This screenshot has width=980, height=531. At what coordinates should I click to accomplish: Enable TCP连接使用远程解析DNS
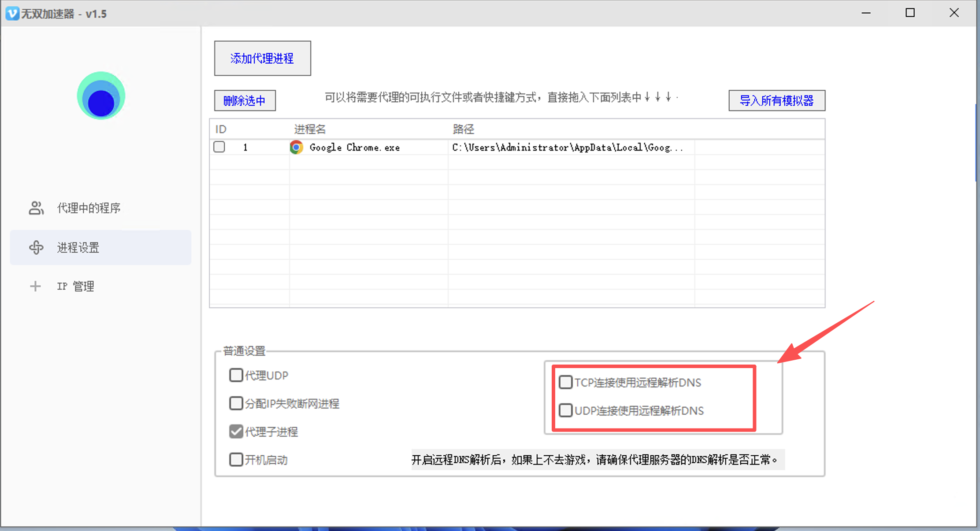click(566, 382)
